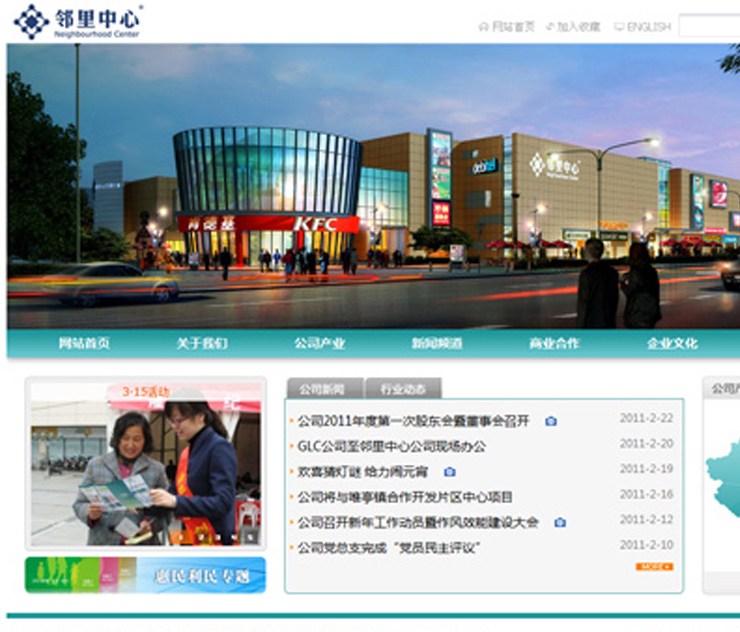Click the search input field at top right
The width and height of the screenshot is (740, 632).
click(x=708, y=26)
